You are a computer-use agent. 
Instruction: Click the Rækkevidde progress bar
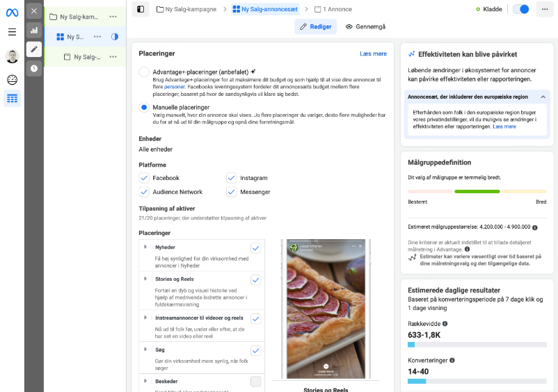pyautogui.click(x=477, y=344)
